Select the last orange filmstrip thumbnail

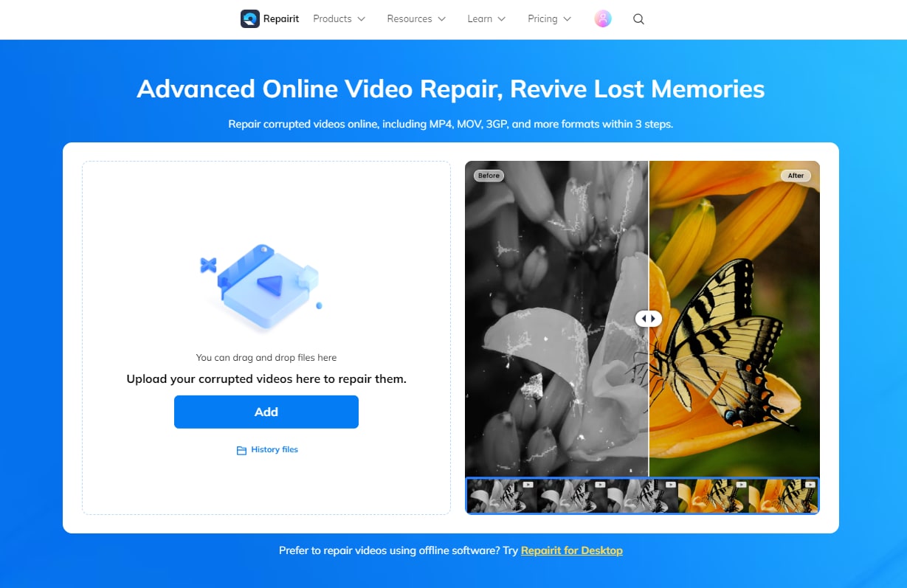click(783, 496)
